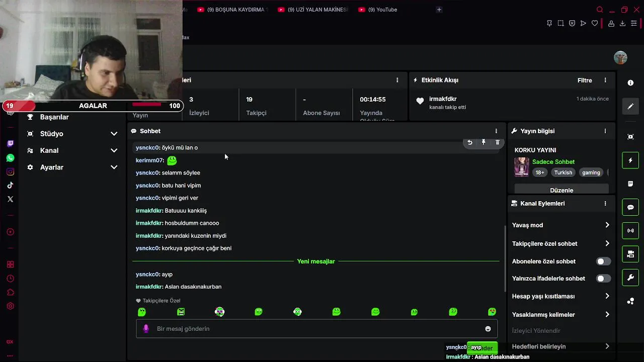644x362 pixels.
Task: Click the profile avatar on the dashboard
Action: (x=620, y=57)
